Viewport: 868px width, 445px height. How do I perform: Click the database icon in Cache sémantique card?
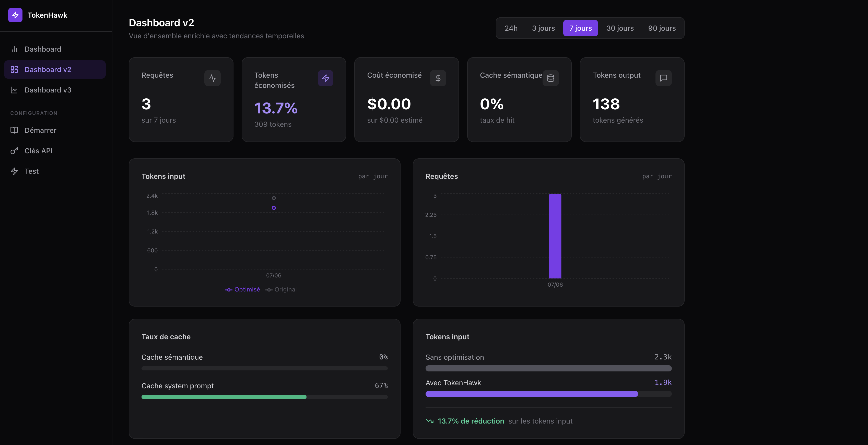[551, 78]
